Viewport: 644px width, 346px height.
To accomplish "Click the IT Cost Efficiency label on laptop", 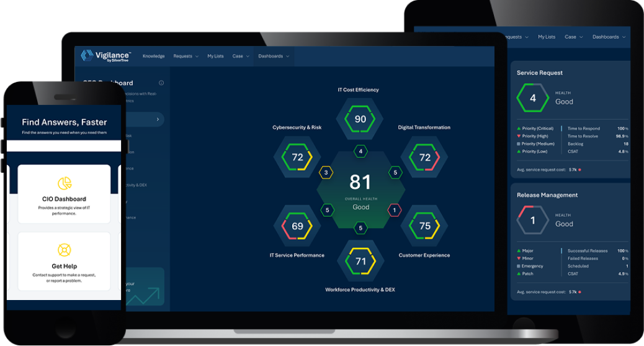I will click(x=358, y=89).
